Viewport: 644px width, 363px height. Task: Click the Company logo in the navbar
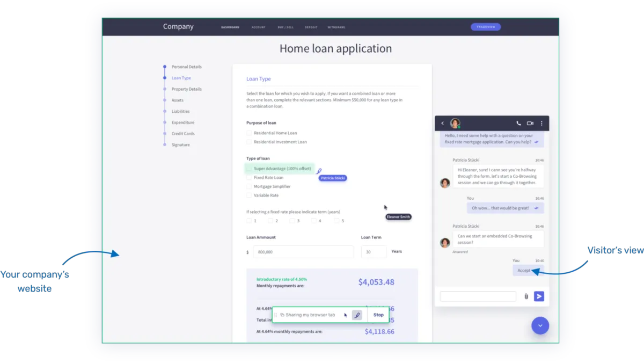click(x=178, y=26)
